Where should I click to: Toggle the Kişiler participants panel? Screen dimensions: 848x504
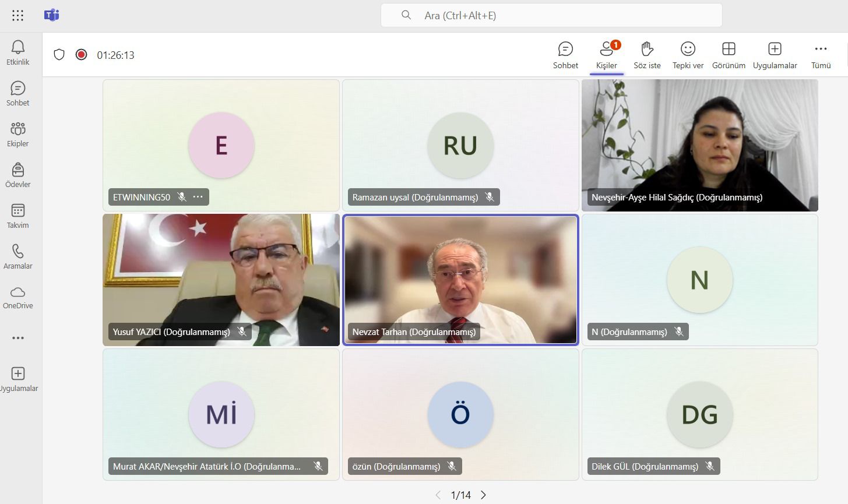pyautogui.click(x=606, y=55)
